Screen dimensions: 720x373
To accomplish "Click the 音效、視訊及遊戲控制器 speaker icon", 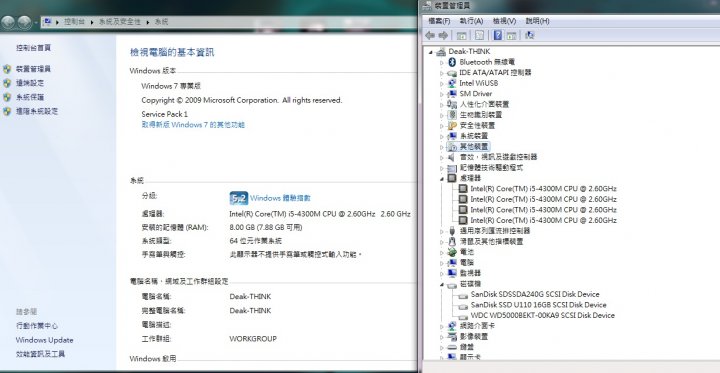I will [452, 157].
